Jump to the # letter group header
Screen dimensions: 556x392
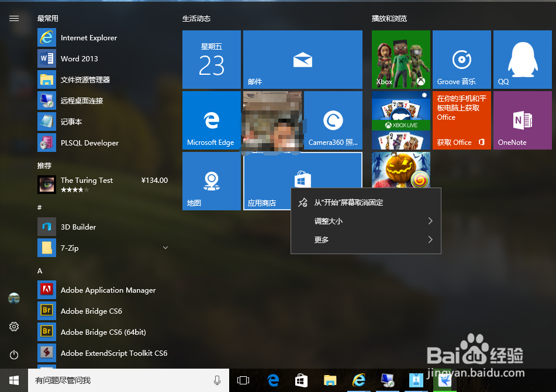coord(40,207)
